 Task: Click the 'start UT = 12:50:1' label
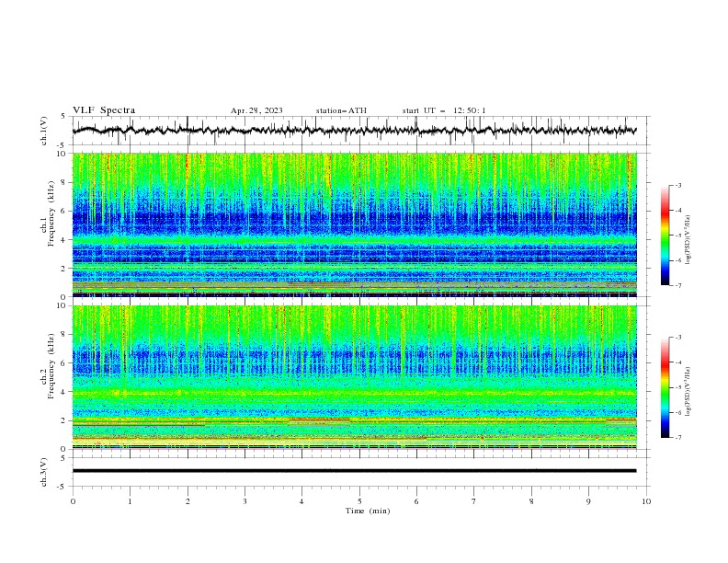[444, 110]
